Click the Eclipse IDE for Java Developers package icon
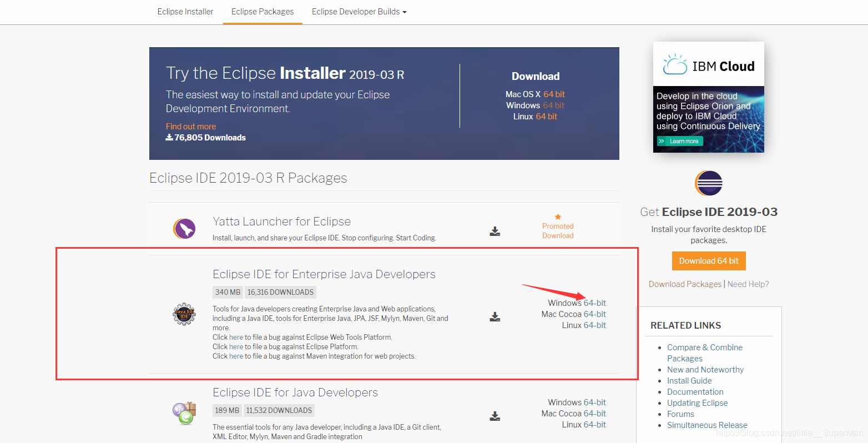 [184, 412]
